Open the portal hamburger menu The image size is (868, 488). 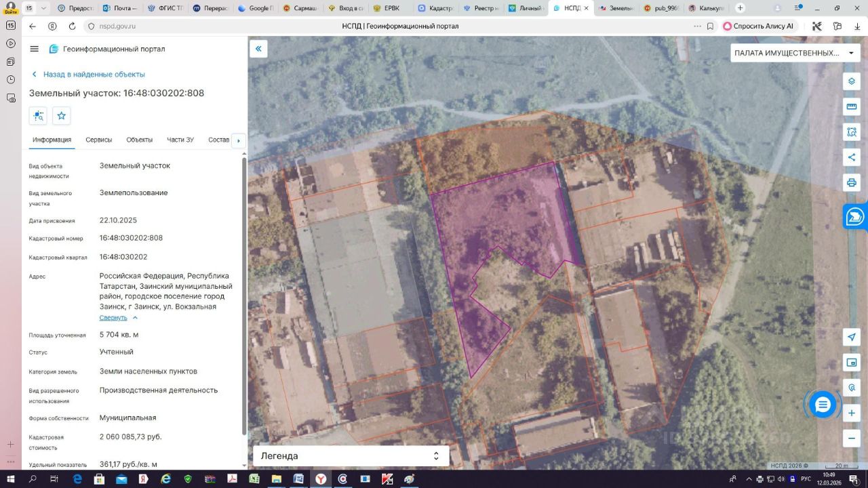(x=34, y=49)
